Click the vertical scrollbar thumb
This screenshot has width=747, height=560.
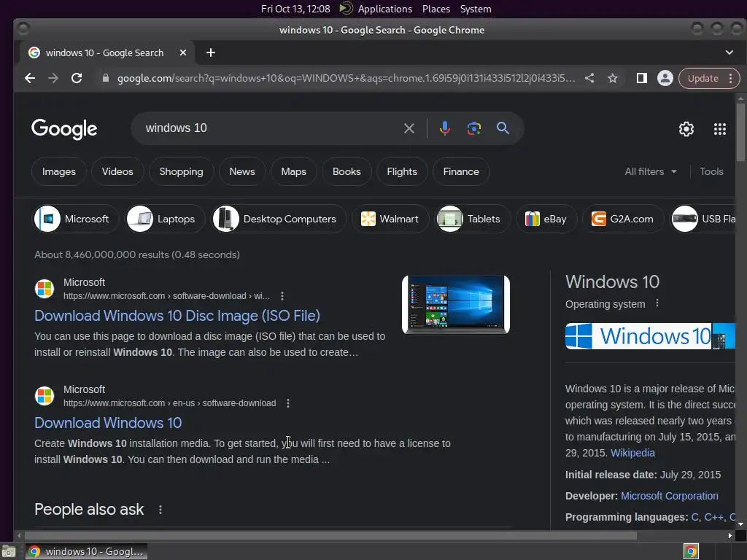coord(740,131)
